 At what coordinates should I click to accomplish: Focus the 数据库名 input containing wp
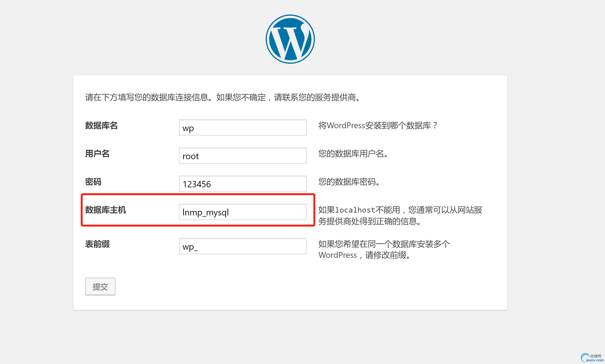(x=243, y=128)
